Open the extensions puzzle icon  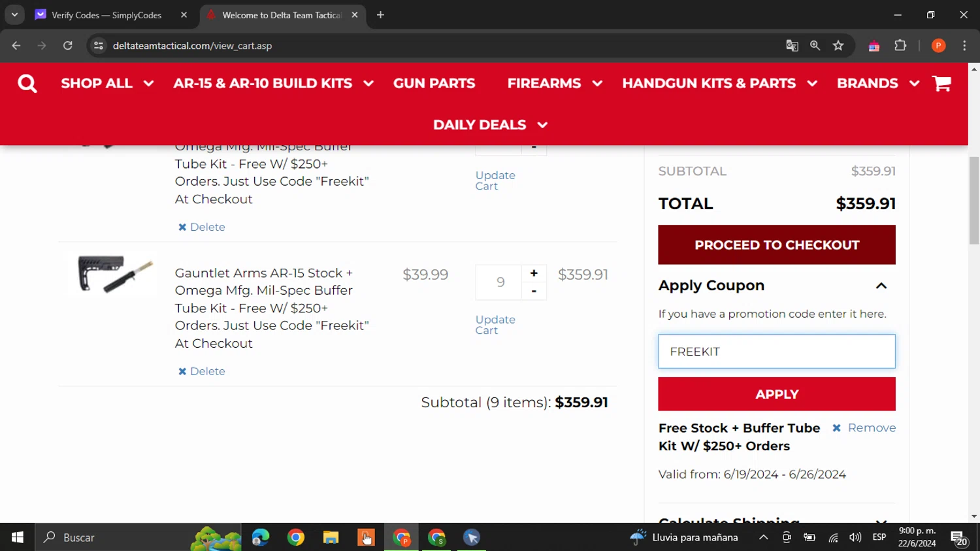tap(900, 46)
